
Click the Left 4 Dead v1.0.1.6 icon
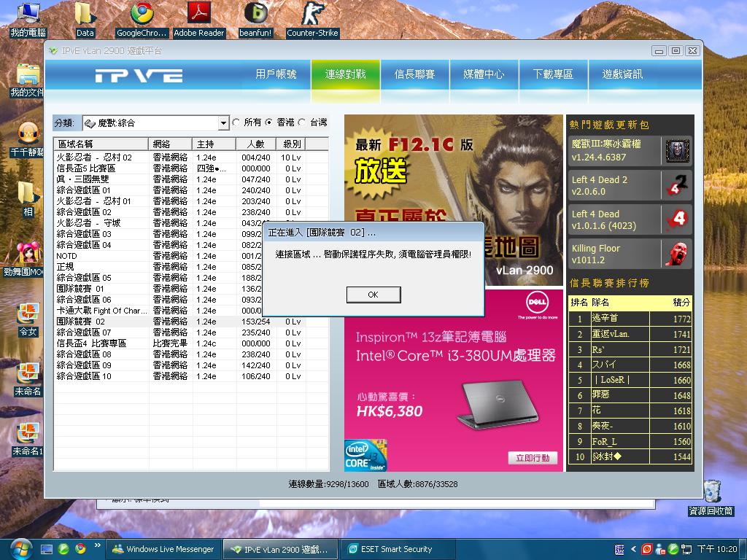678,219
